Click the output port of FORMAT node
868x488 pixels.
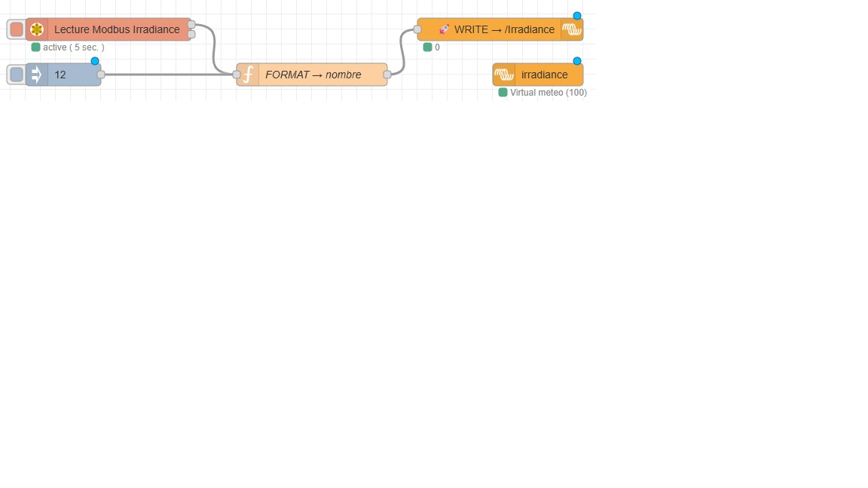(x=387, y=74)
